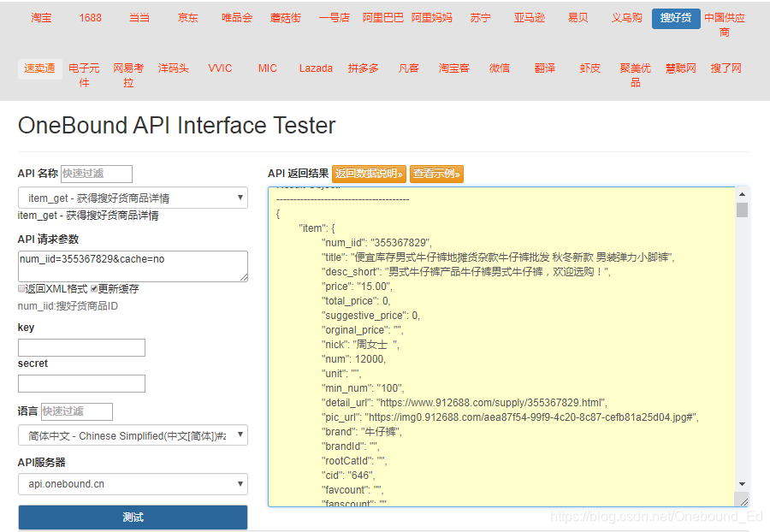Screen dimensions: 770x532
Task: Switch to the 易贝 tab
Action: pyautogui.click(x=578, y=18)
